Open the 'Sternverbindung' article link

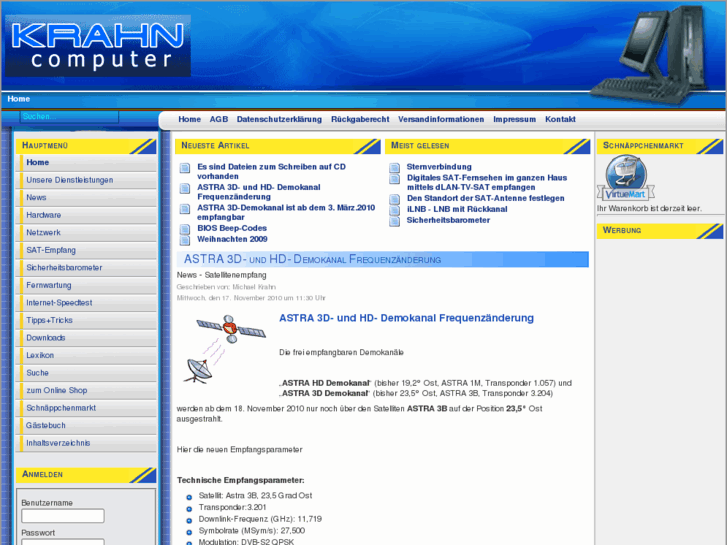coord(439,167)
